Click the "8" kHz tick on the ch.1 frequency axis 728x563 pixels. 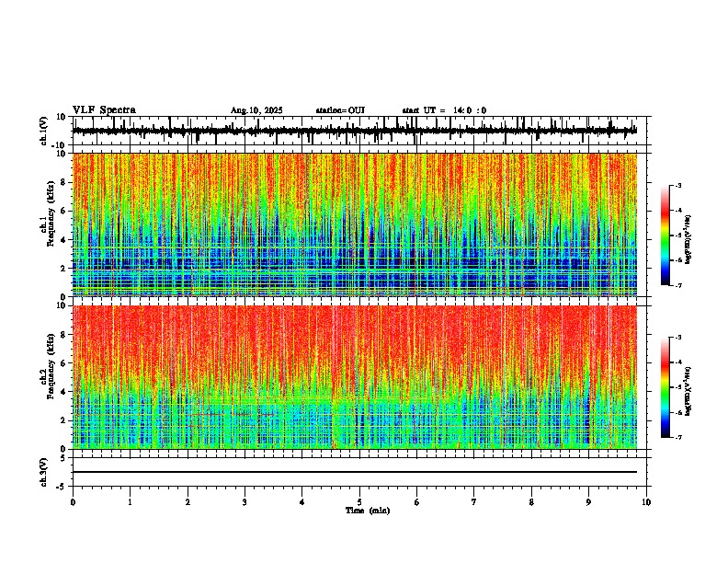coord(64,182)
